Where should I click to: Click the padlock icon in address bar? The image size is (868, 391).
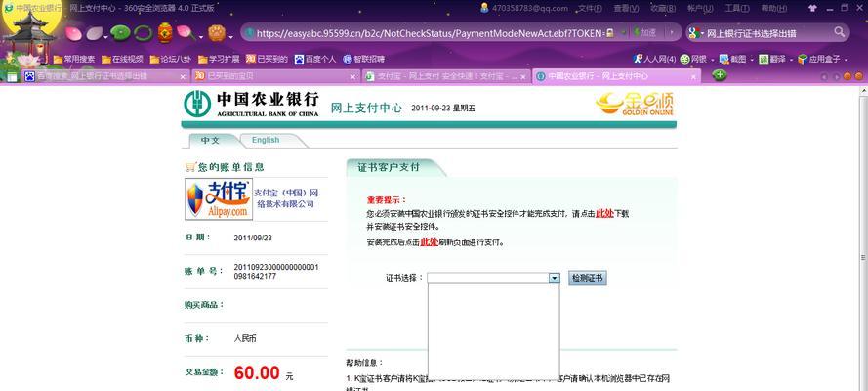609,33
